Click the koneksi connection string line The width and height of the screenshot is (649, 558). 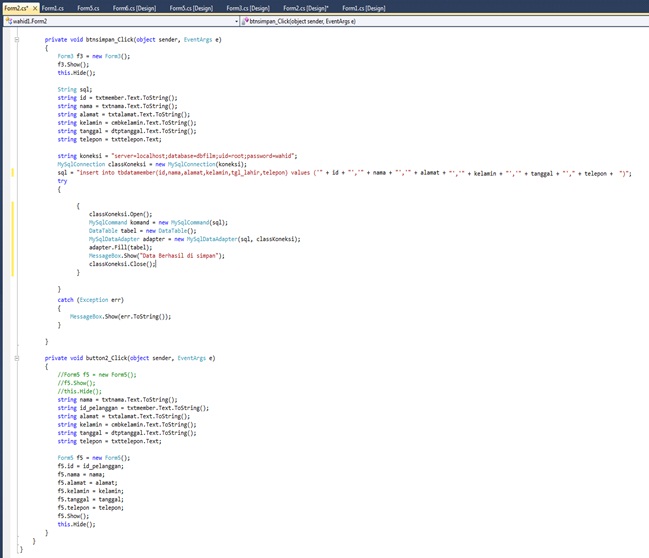coord(177,156)
